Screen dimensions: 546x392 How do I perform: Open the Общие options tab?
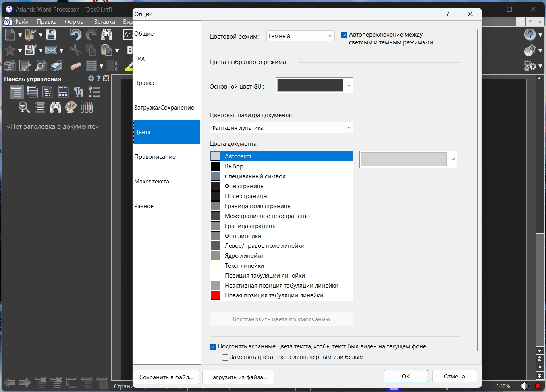[167, 34]
